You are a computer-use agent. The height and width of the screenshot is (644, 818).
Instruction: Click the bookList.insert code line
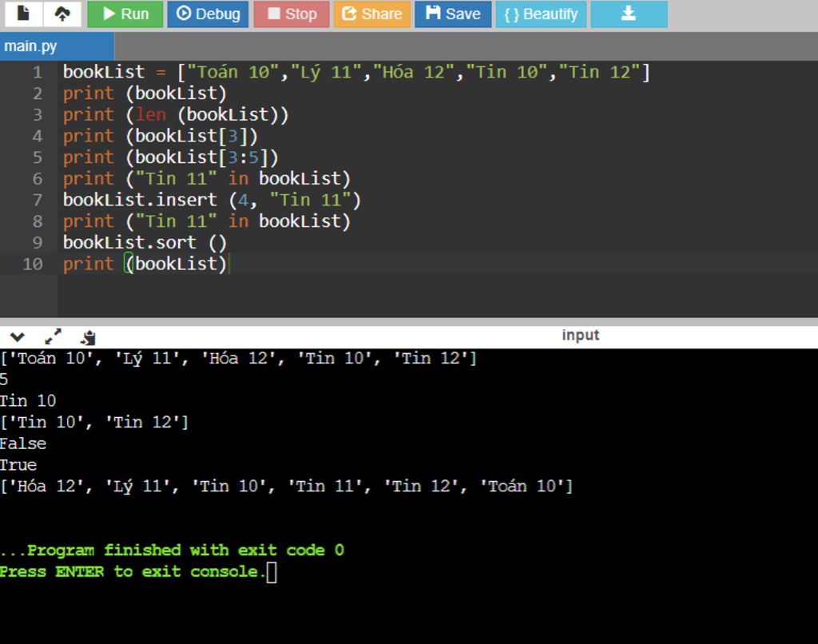point(212,200)
